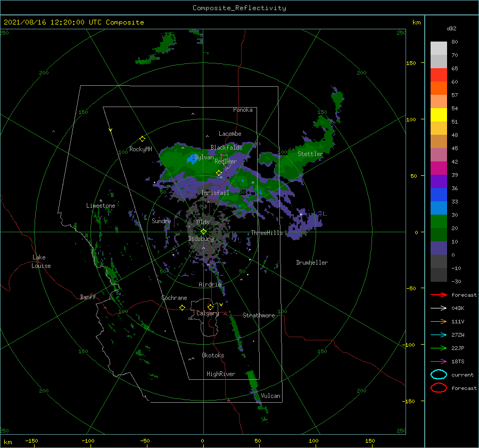The image size is (479, 448).
Task: Click the Airdrie label
Action: click(x=210, y=284)
